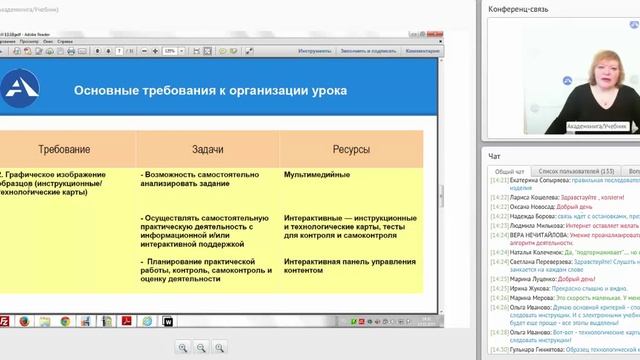Open the Комментарии pane

422,51
